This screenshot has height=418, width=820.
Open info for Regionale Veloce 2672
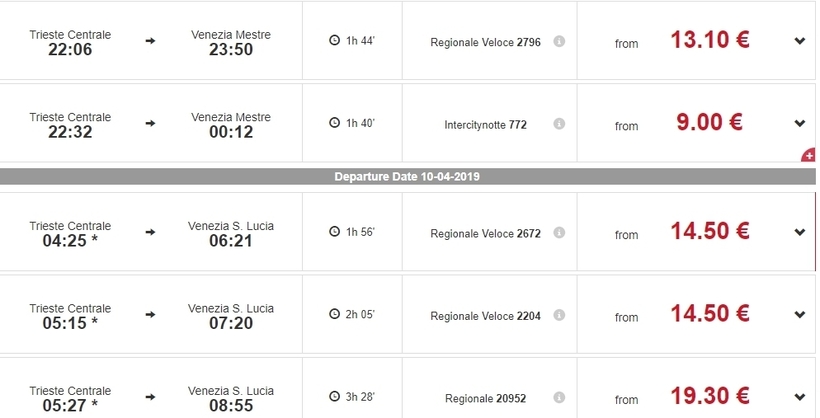click(559, 232)
